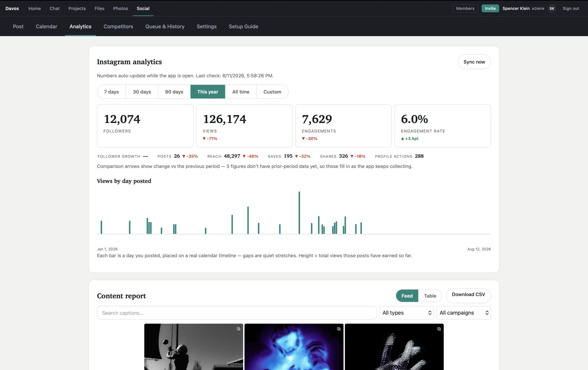
Task: Open the Photos tab
Action: (121, 9)
